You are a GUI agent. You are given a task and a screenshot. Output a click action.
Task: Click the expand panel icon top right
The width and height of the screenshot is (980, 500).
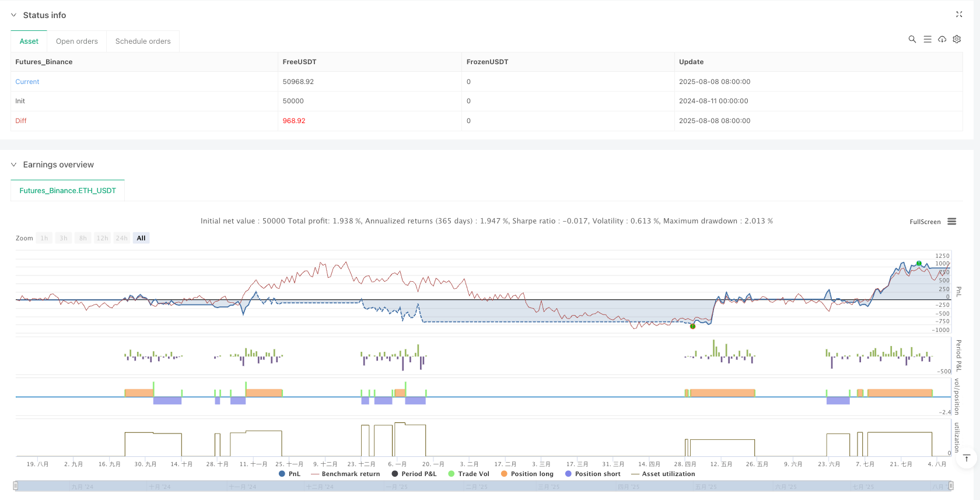point(959,15)
